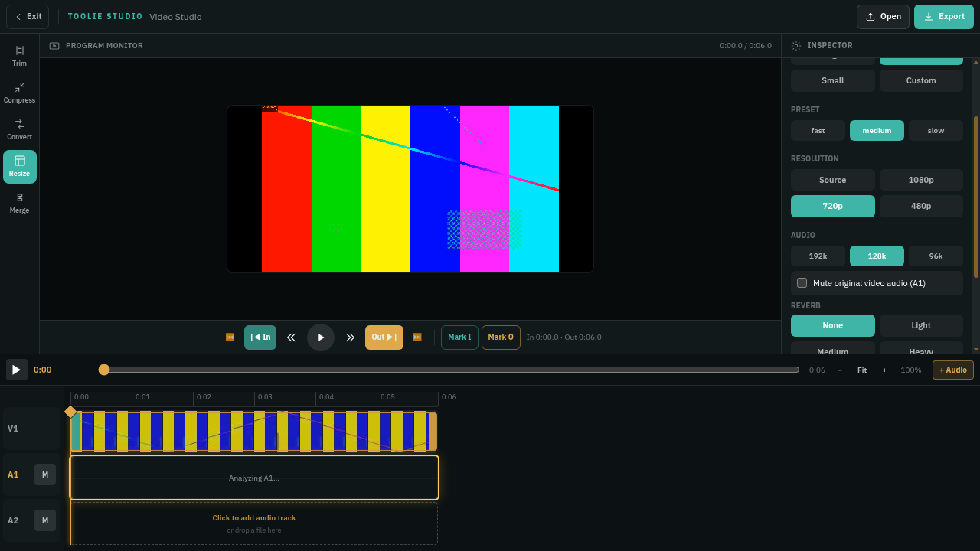Select the Resize tool
The image size is (980, 551).
20,166
